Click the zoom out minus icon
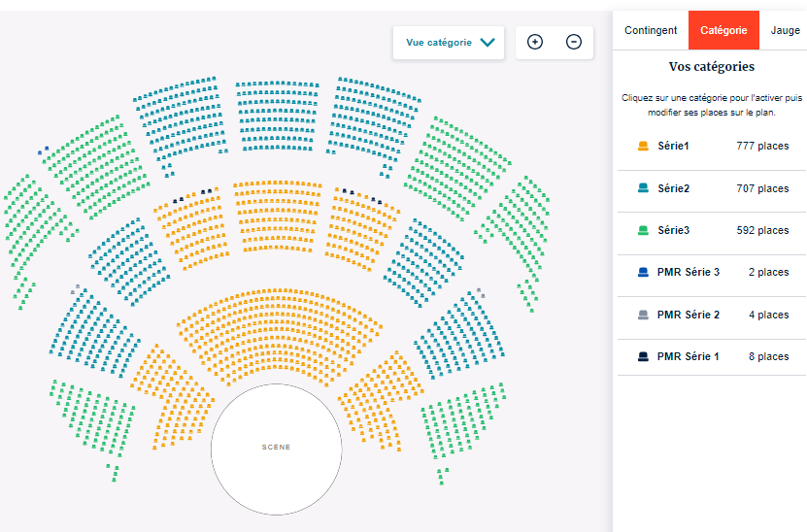 [x=574, y=42]
